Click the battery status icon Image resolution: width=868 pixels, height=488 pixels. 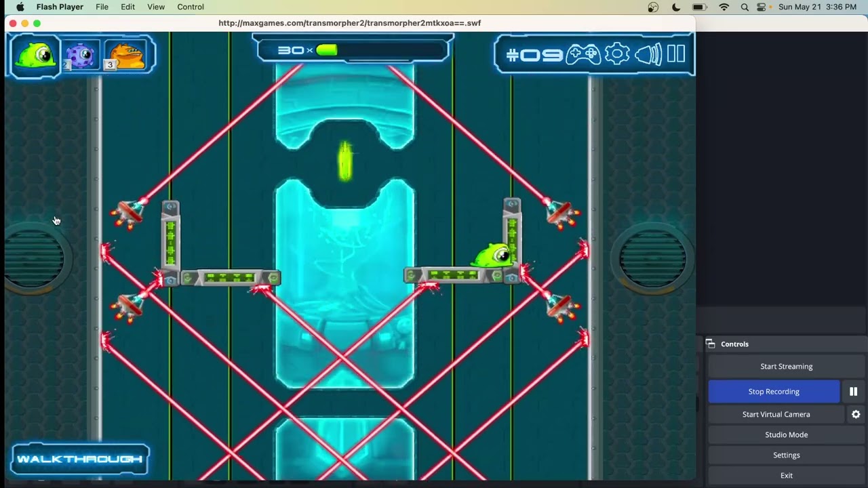pyautogui.click(x=699, y=7)
